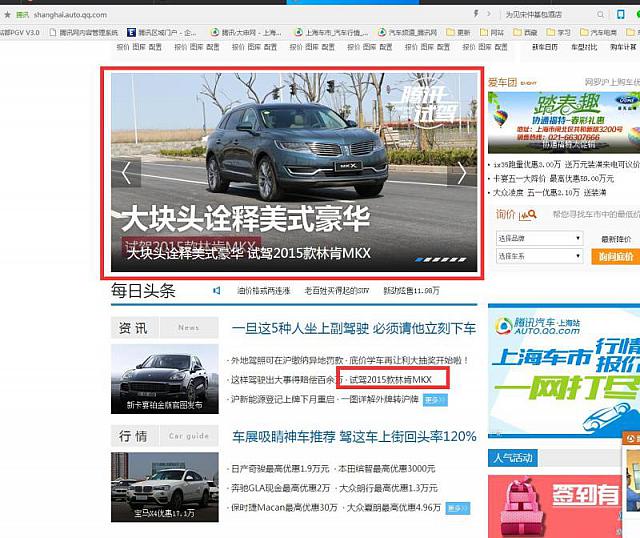
Task: Open the 本田缤智最高优惠3000元 deal
Action: click(x=387, y=469)
